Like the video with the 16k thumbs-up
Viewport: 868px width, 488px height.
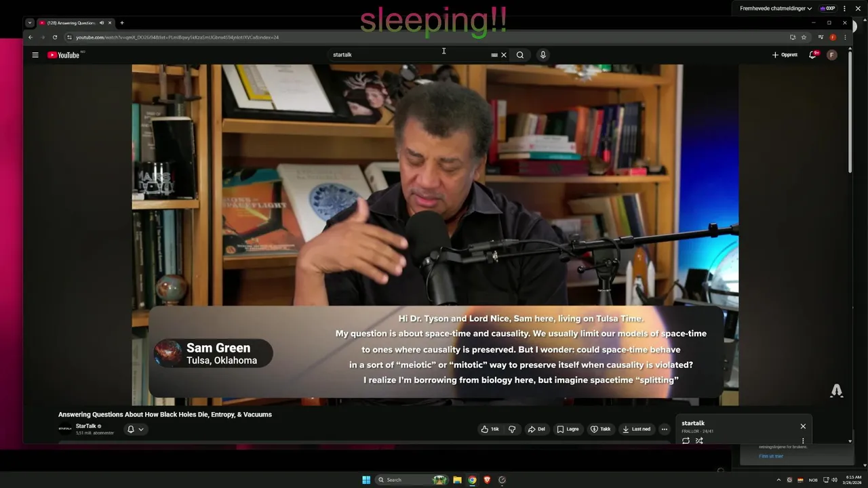tap(490, 429)
